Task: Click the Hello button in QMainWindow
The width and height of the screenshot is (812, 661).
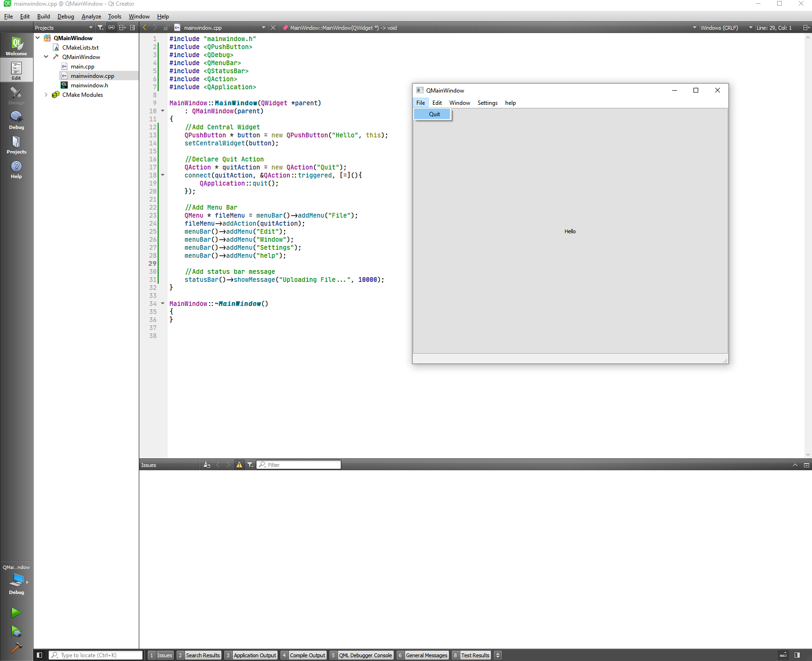Action: [x=570, y=231]
